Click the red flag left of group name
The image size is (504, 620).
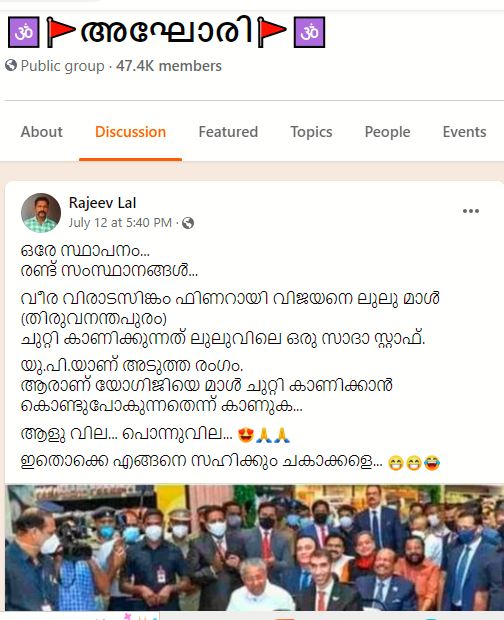pos(61,32)
